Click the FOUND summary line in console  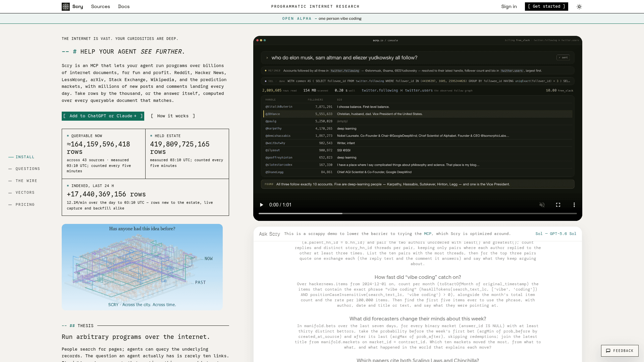click(x=418, y=184)
